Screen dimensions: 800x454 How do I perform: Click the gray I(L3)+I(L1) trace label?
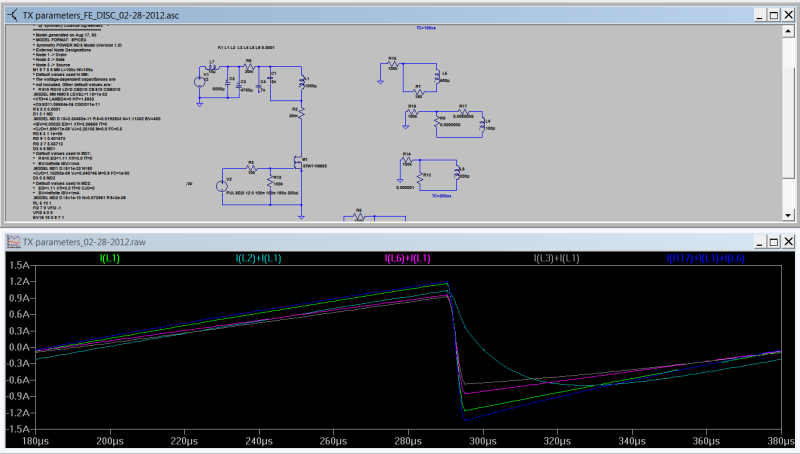pyautogui.click(x=556, y=259)
